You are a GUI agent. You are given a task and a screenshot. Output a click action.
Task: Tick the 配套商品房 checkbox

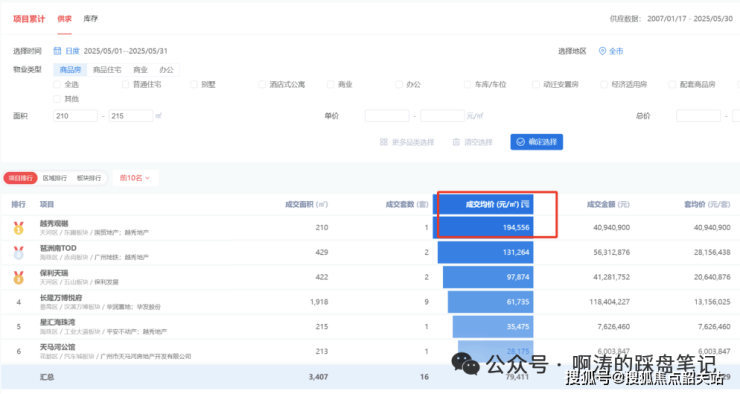[x=673, y=84]
